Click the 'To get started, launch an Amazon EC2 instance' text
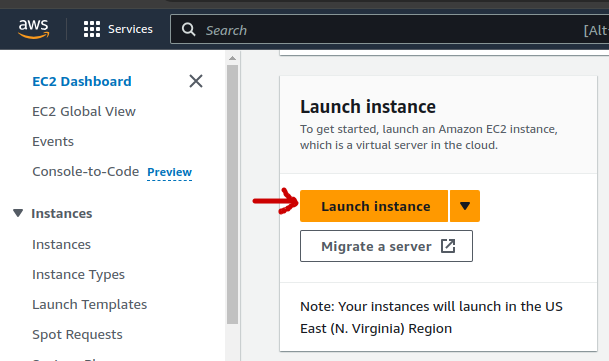The width and height of the screenshot is (609, 361). coord(429,137)
